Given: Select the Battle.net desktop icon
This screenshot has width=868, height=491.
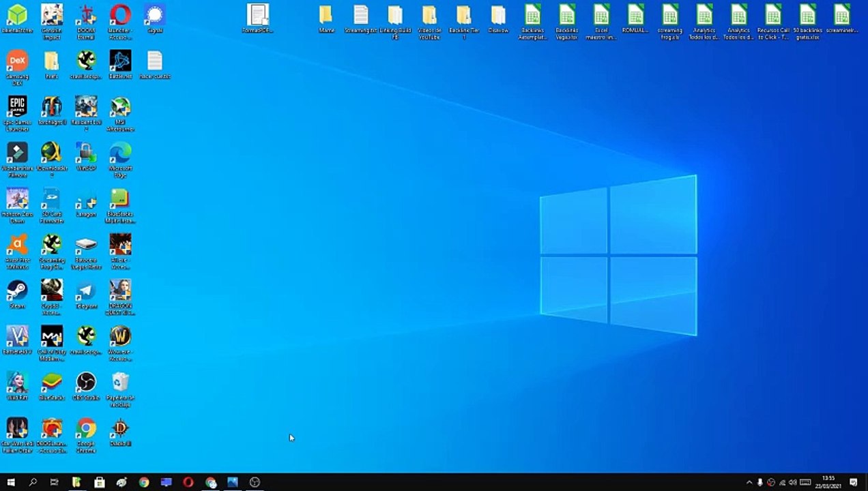Looking at the screenshot, I should (120, 64).
